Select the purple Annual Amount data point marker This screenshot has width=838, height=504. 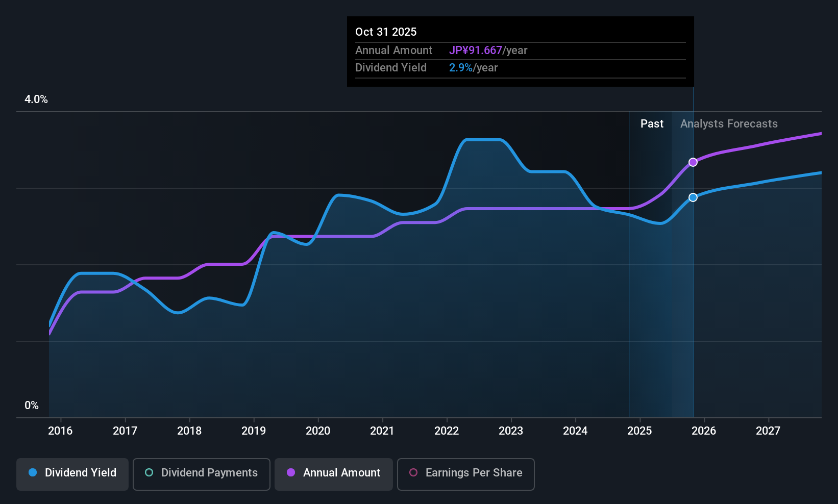coord(693,162)
